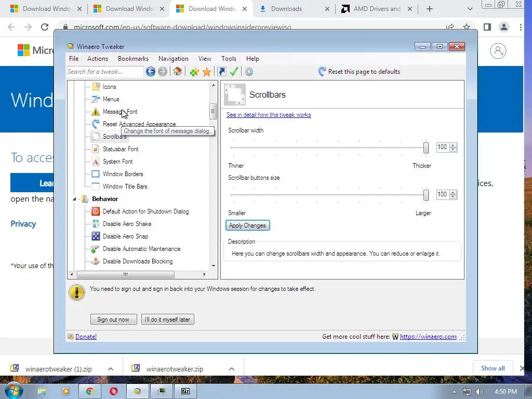The width and height of the screenshot is (532, 399).
Task: Open the Message Font tweak
Action: tap(120, 112)
